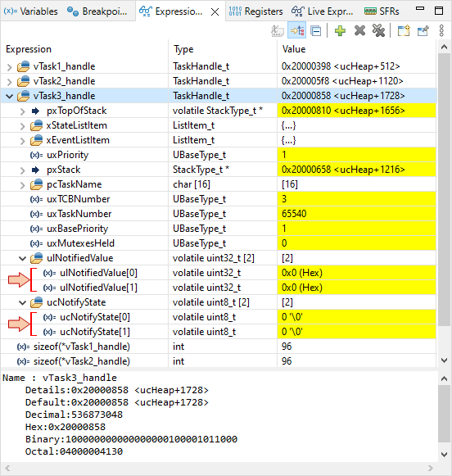Screen dimensions: 452x476
Task: Click the Open New View toolbar icon
Action: pyautogui.click(x=404, y=30)
